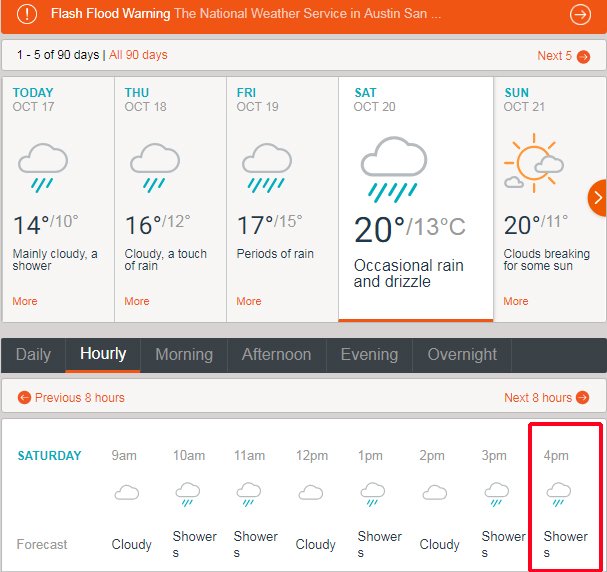This screenshot has height=572, width=607.
Task: Switch to the Evening tab
Action: point(369,355)
